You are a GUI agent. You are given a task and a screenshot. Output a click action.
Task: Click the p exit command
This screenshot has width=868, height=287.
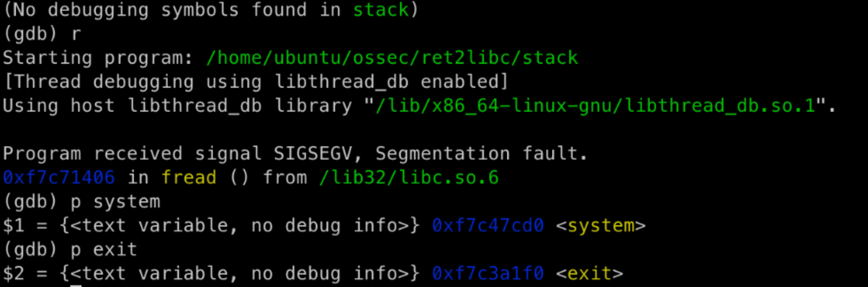pos(104,249)
